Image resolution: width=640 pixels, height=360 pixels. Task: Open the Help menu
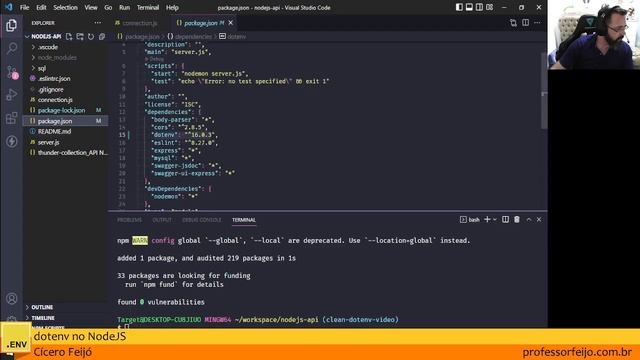pyautogui.click(x=172, y=7)
